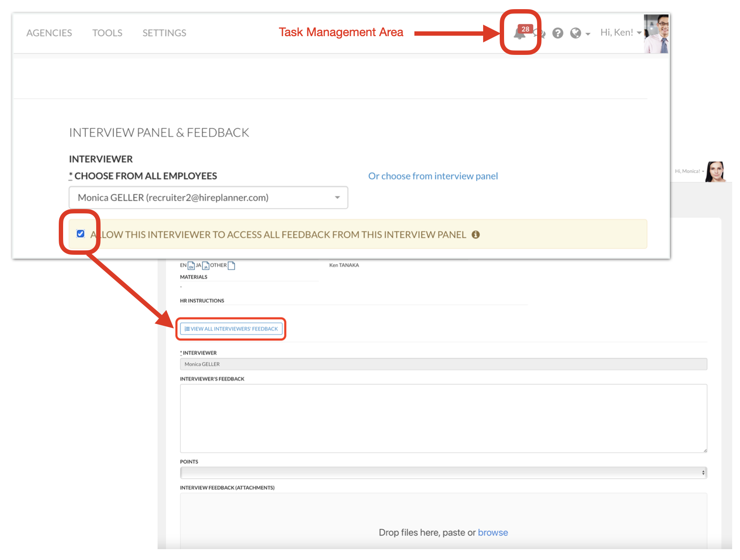Viewport: 740px width, 560px height.
Task: Open the JA resume document icon
Action: 205,266
